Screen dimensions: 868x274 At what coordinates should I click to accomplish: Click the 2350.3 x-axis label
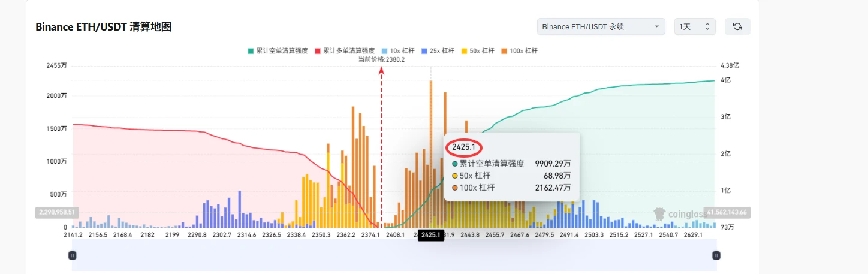click(321, 235)
